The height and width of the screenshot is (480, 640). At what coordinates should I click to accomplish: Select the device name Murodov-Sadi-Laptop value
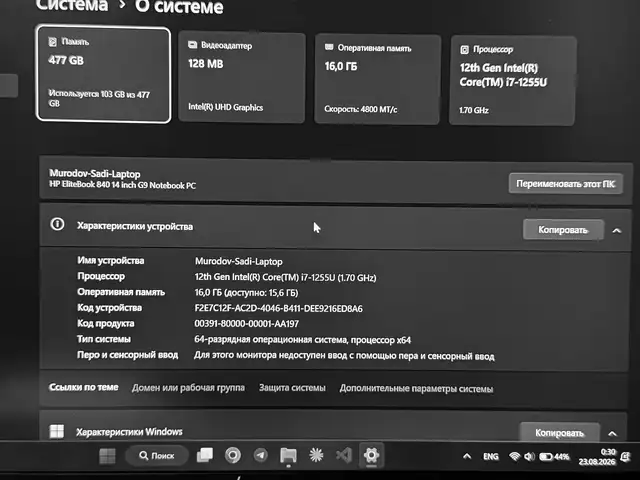click(239, 261)
